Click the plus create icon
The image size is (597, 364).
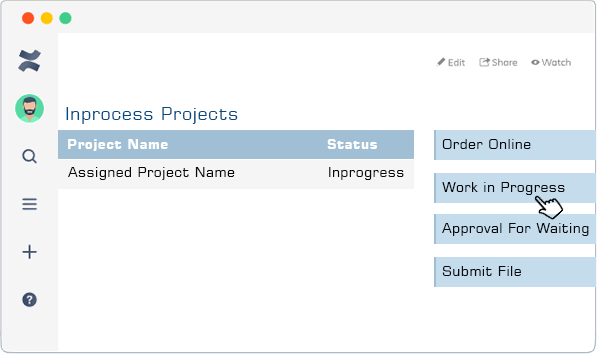tap(29, 252)
